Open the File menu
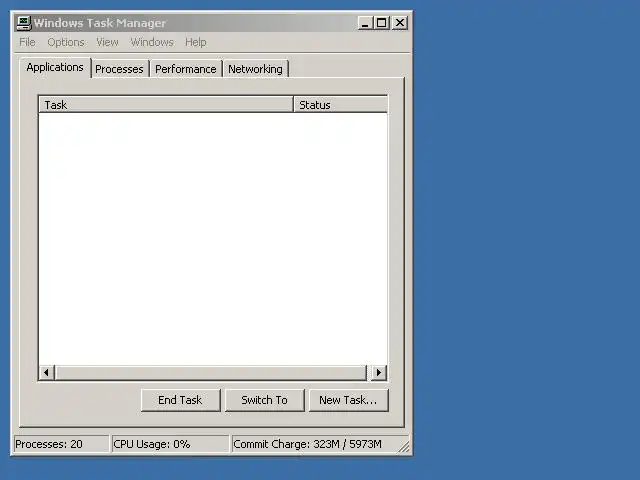Viewport: 640px width, 480px height. [x=27, y=42]
